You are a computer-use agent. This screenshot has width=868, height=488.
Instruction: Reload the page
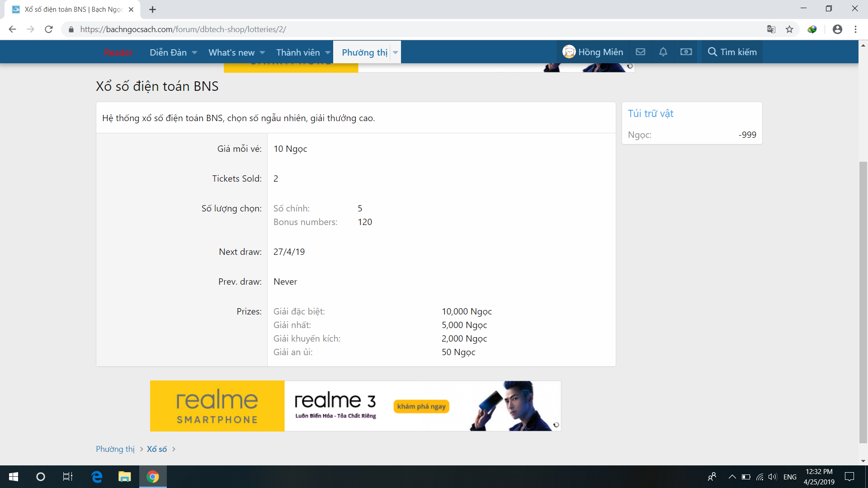coord(49,29)
